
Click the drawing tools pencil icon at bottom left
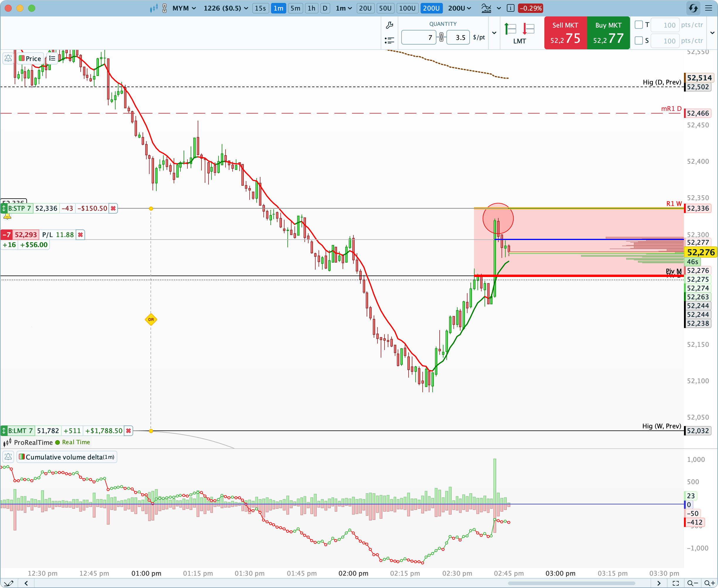coord(9,583)
